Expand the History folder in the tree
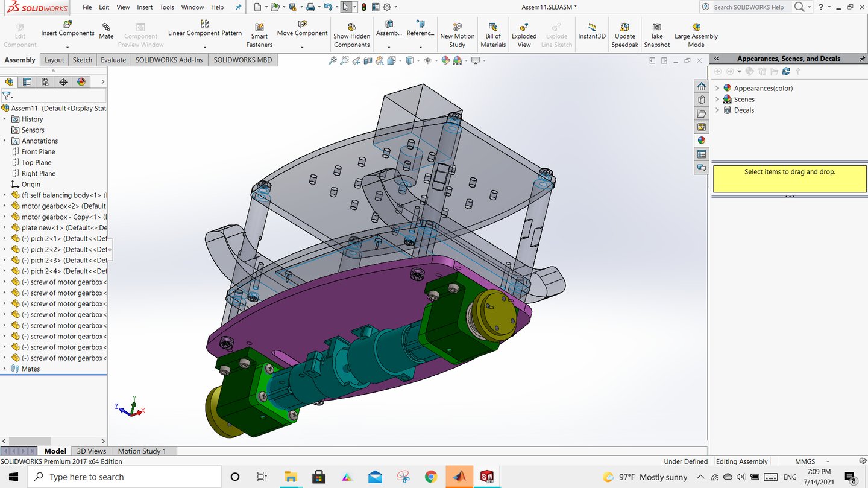 coord(4,119)
